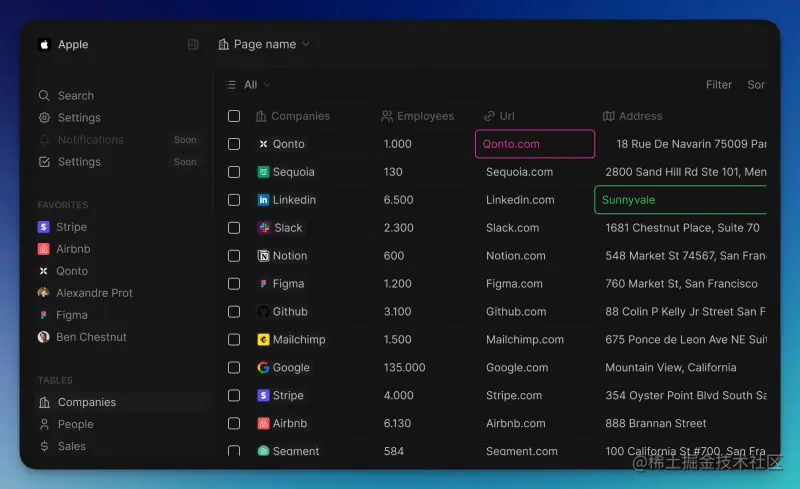Check the Github row checkbox
This screenshot has width=800, height=489.
coord(234,311)
